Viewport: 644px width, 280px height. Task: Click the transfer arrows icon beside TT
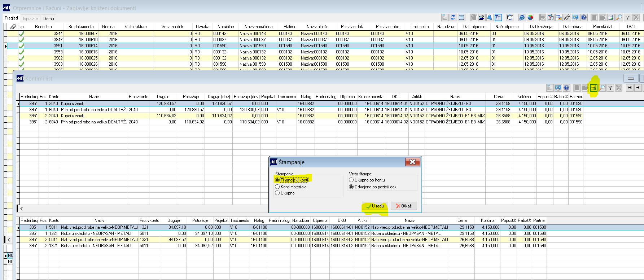pyautogui.click(x=510, y=17)
